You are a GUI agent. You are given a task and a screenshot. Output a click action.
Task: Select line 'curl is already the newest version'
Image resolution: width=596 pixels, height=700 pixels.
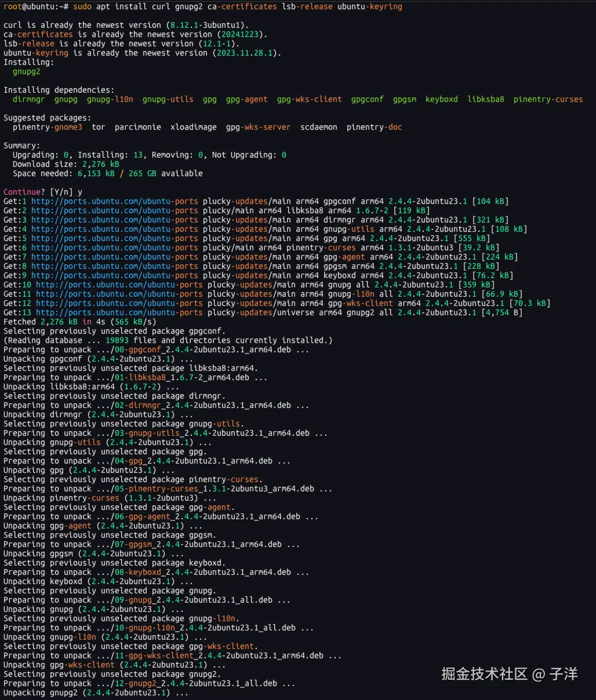click(126, 25)
